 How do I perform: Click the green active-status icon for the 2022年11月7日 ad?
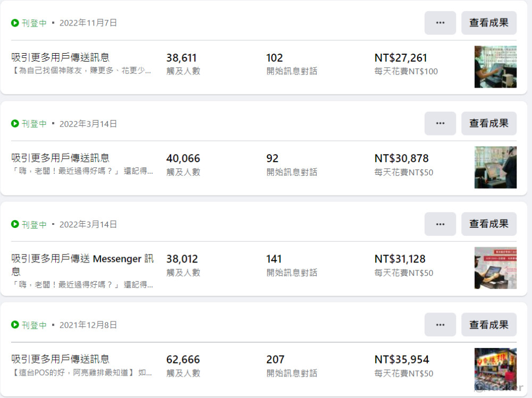14,23
